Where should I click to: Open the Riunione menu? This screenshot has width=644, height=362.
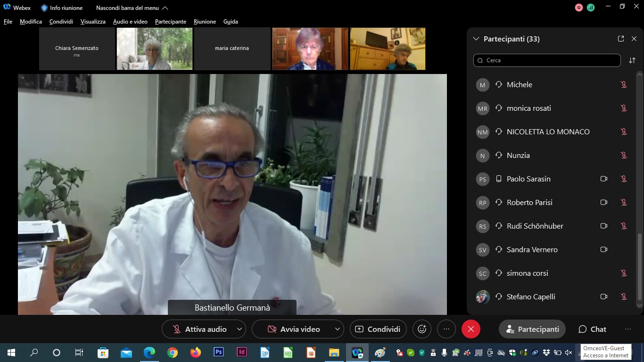(x=205, y=22)
